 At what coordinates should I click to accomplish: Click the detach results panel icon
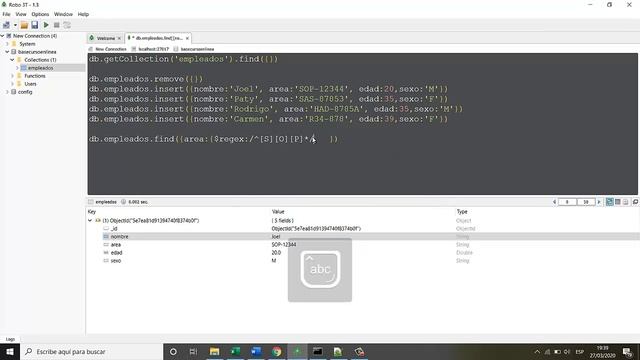[635, 202]
